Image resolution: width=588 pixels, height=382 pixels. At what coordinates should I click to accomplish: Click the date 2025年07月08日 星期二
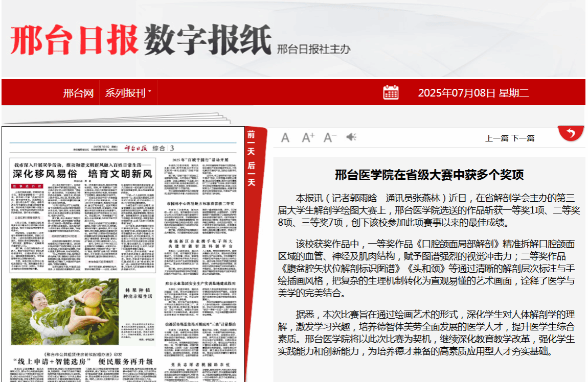coord(473,93)
